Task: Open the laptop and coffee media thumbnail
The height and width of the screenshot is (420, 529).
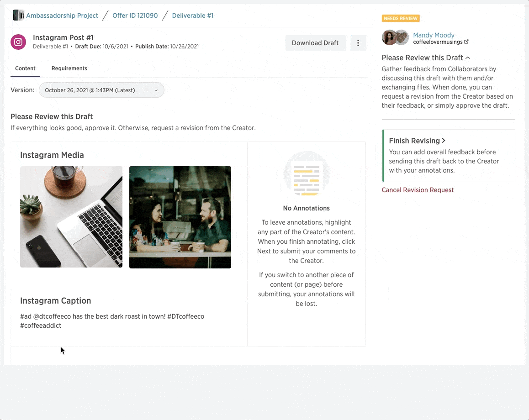Action: tap(71, 217)
